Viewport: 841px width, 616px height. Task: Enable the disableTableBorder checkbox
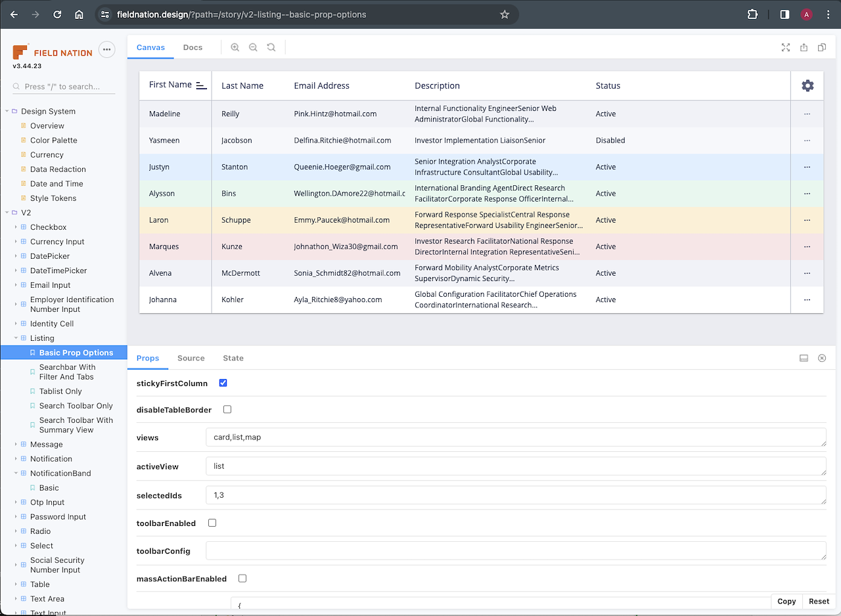coord(227,409)
